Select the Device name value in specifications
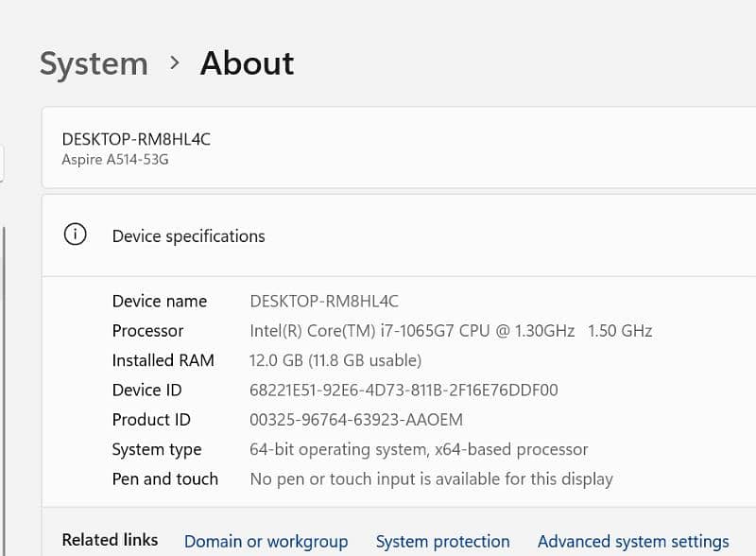Screen dimensions: 756x556 pos(324,302)
